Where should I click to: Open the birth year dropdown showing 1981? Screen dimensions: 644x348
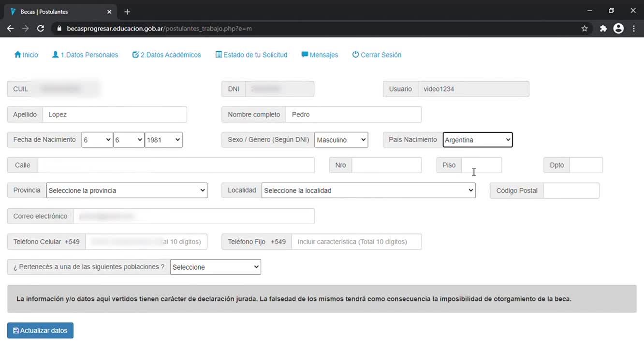coord(163,140)
